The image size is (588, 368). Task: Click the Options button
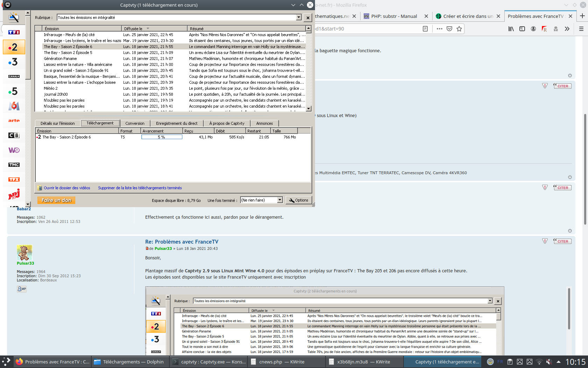click(299, 200)
